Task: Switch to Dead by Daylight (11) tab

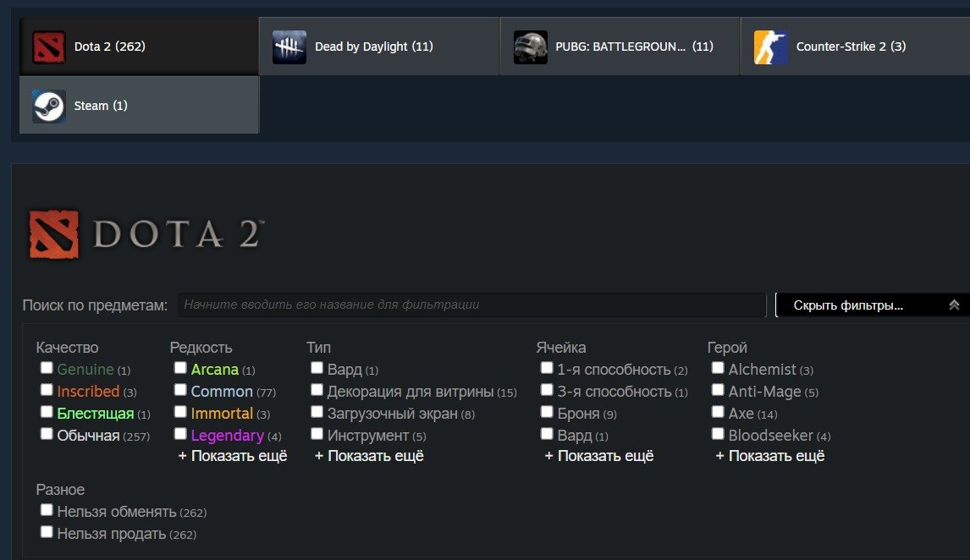Action: (379, 47)
